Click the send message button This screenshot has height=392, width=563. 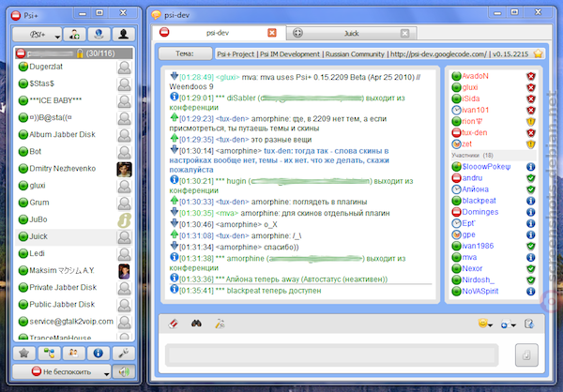coord(526,355)
